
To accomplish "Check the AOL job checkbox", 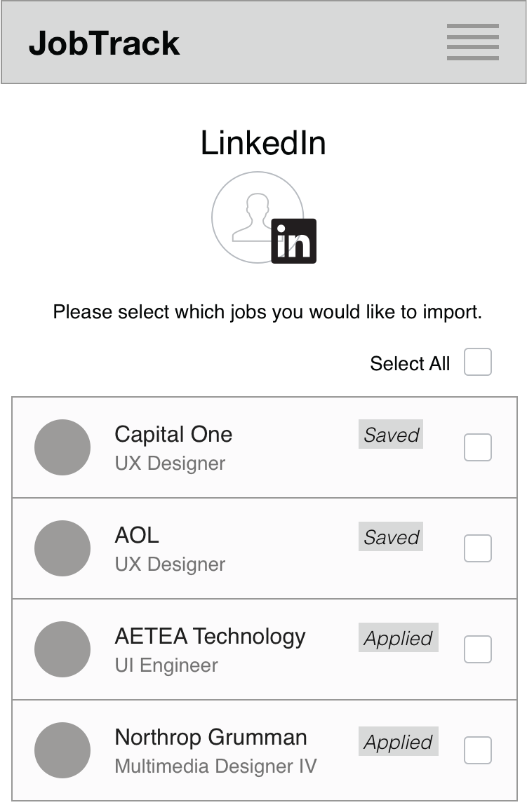I will point(477,548).
